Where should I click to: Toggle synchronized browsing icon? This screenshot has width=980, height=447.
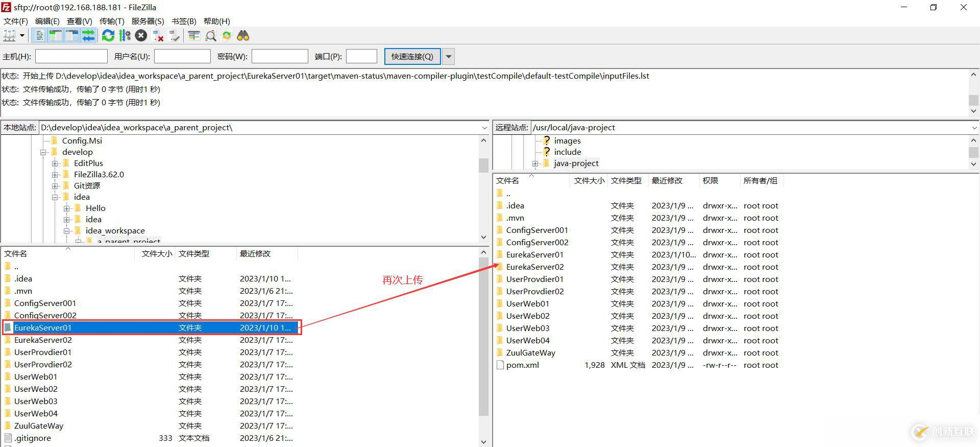pyautogui.click(x=227, y=36)
